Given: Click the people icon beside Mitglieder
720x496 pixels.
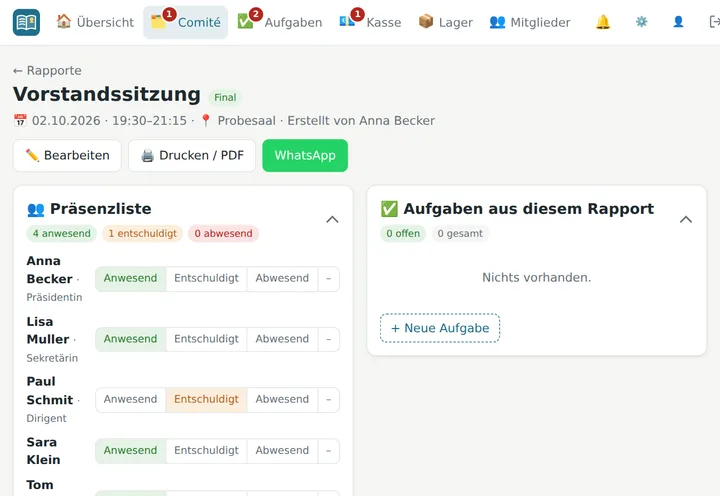Looking at the screenshot, I should click(497, 22).
